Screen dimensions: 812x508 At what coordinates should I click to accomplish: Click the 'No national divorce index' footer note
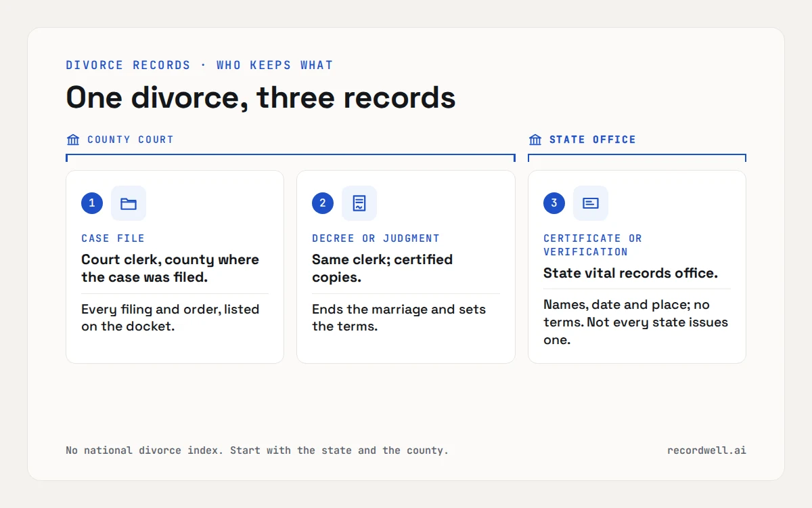[x=257, y=450]
